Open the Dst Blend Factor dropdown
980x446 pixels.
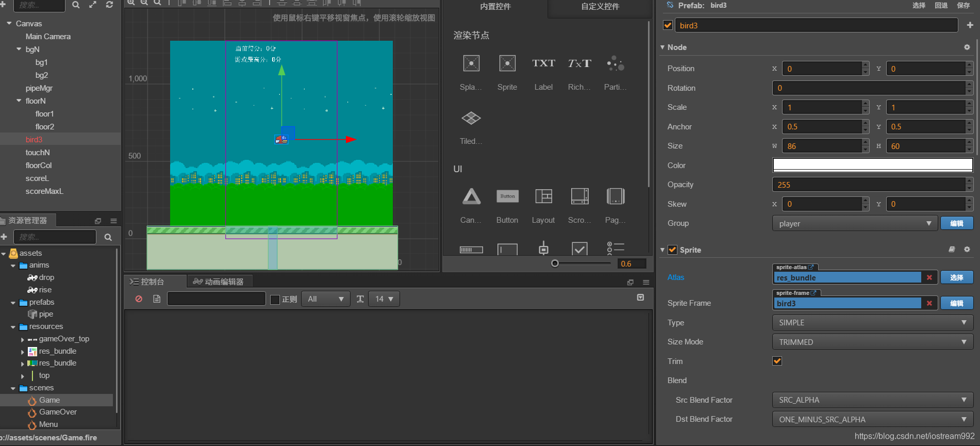(x=872, y=419)
